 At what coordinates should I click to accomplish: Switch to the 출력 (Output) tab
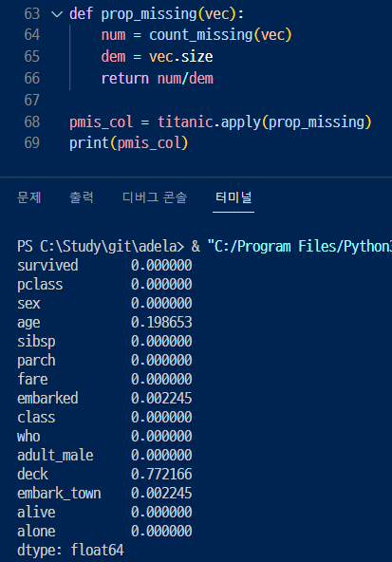[82, 197]
